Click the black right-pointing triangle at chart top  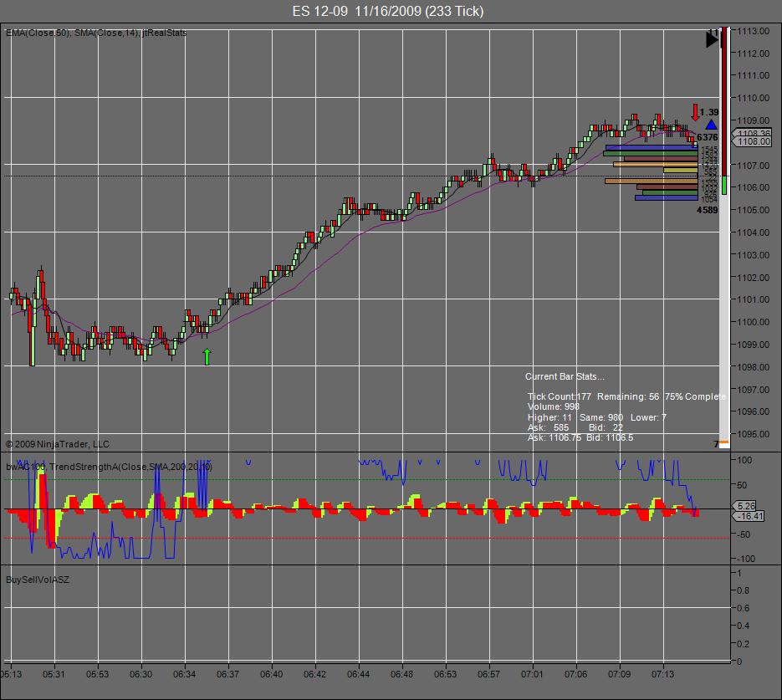pos(713,39)
